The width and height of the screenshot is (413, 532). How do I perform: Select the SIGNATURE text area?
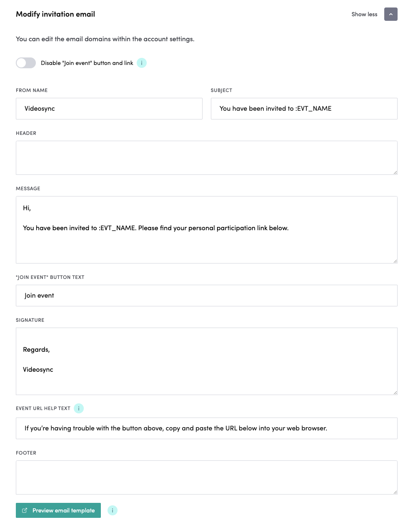click(207, 361)
